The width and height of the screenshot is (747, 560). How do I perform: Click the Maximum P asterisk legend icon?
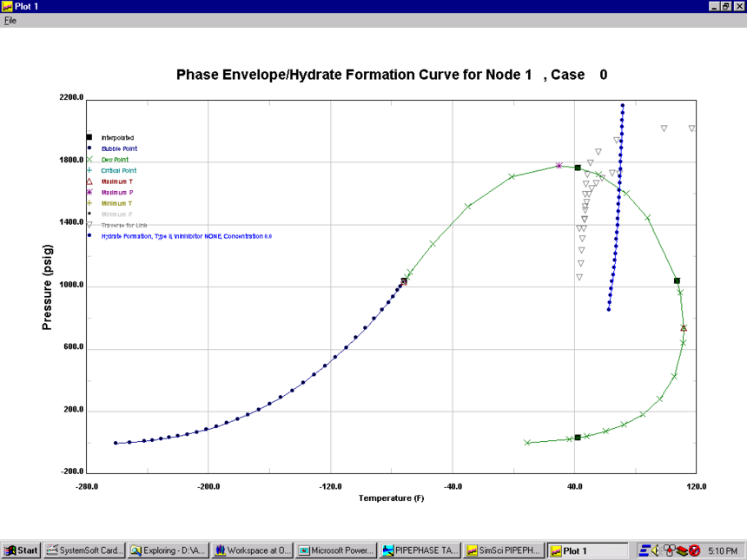click(x=89, y=192)
